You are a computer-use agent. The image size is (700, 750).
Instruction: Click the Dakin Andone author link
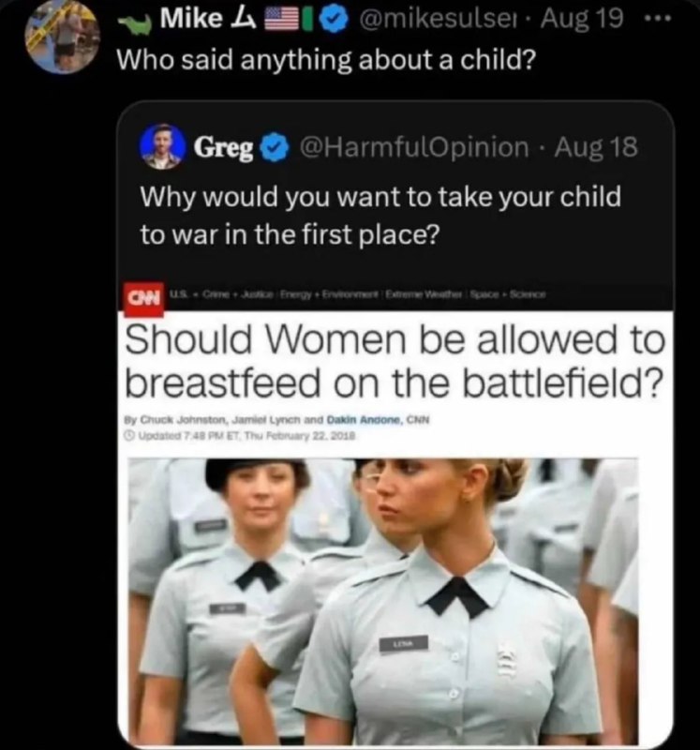pyautogui.click(x=365, y=420)
